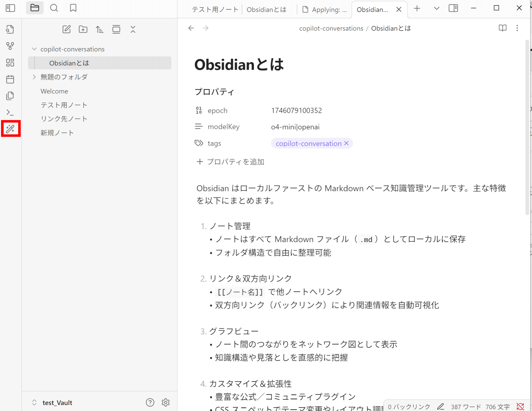Image resolution: width=532 pixels, height=411 pixels.
Task: Open the bookmarks panel
Action: [73, 8]
